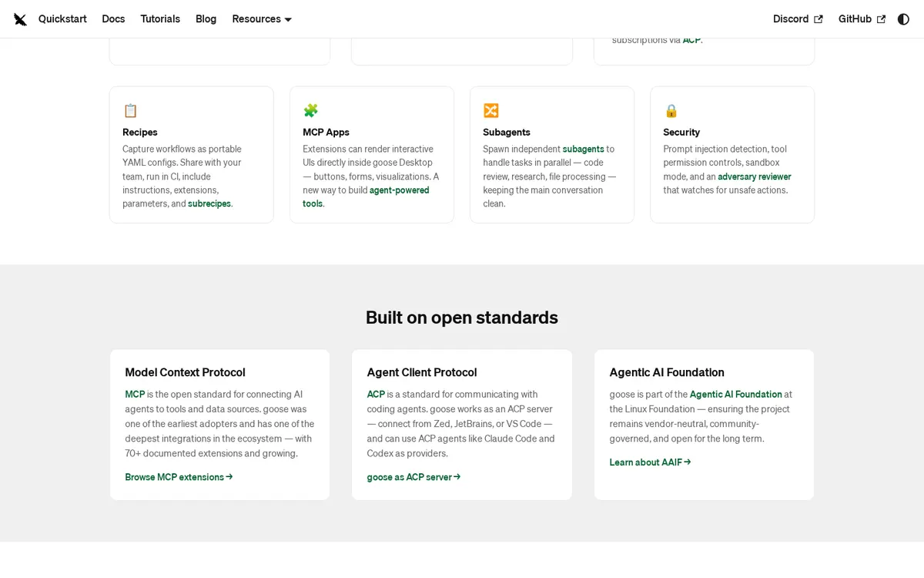Click the 'Model Context Protocol' card title

[x=185, y=372]
